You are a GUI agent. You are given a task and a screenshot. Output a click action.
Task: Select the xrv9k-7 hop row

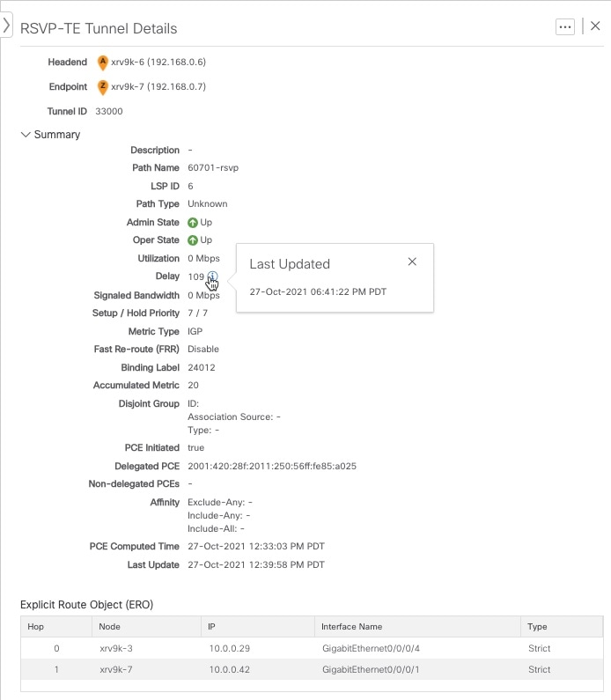click(x=312, y=669)
